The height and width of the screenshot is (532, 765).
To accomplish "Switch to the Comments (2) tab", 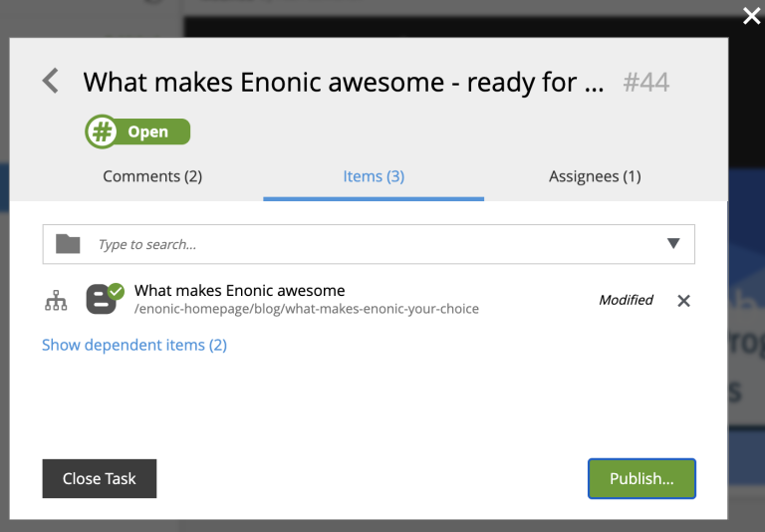I will tap(152, 176).
